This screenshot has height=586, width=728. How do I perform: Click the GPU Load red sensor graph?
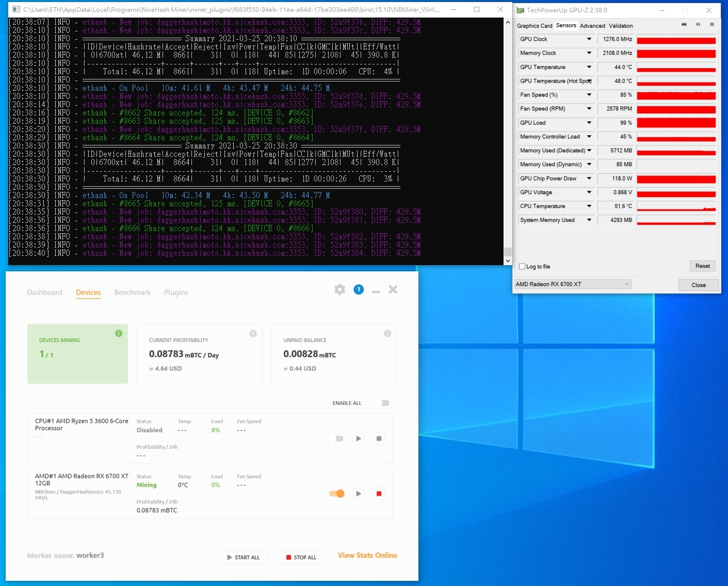pyautogui.click(x=676, y=123)
